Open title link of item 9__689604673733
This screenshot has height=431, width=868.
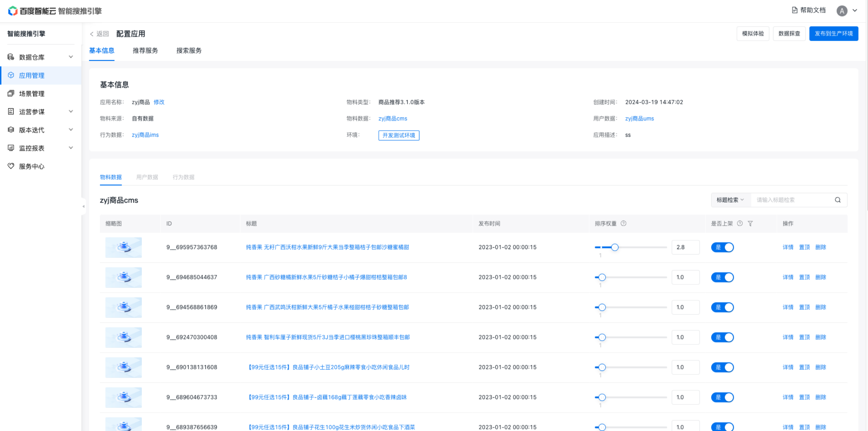(x=326, y=397)
